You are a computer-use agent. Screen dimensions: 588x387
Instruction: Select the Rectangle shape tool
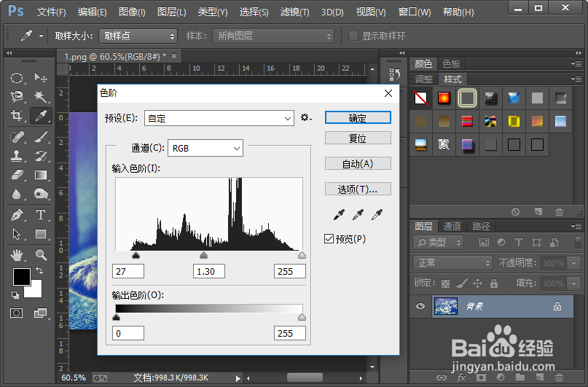coord(41,234)
